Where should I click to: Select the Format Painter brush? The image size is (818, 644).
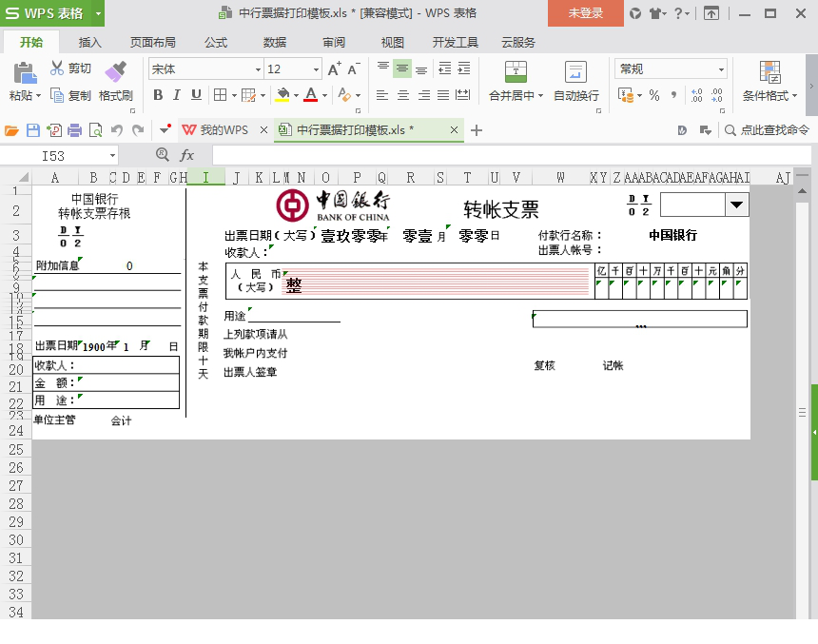[x=116, y=71]
